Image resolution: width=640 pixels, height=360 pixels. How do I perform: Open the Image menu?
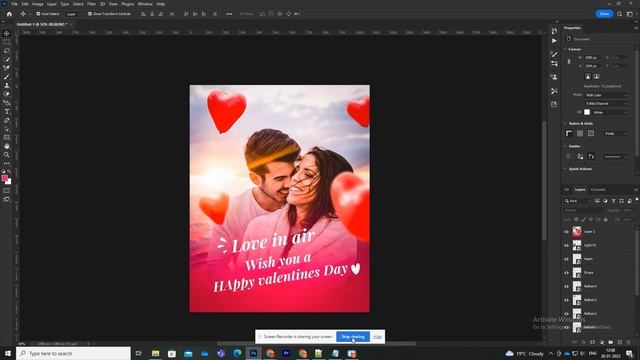pyautogui.click(x=38, y=4)
